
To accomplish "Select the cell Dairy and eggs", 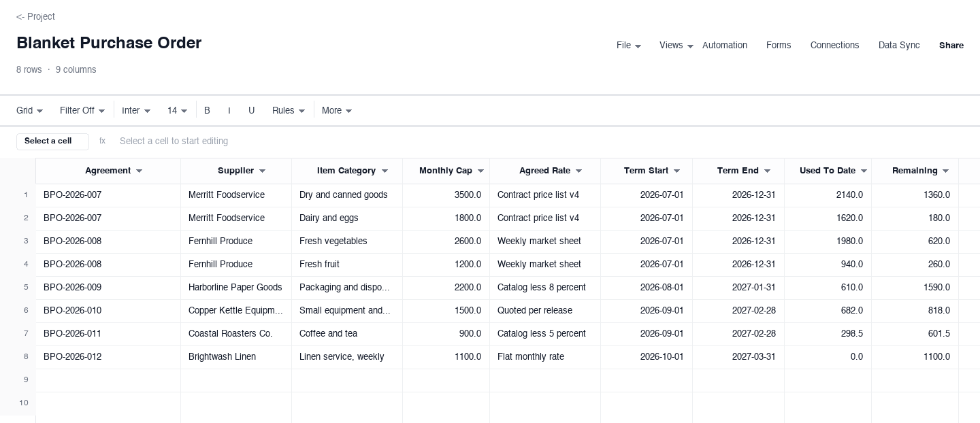I will [x=347, y=218].
